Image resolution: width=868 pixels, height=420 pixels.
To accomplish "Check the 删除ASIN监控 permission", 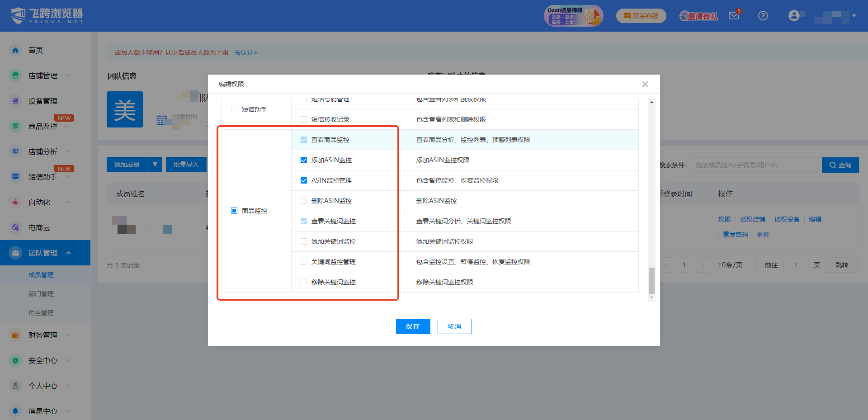I will (303, 200).
